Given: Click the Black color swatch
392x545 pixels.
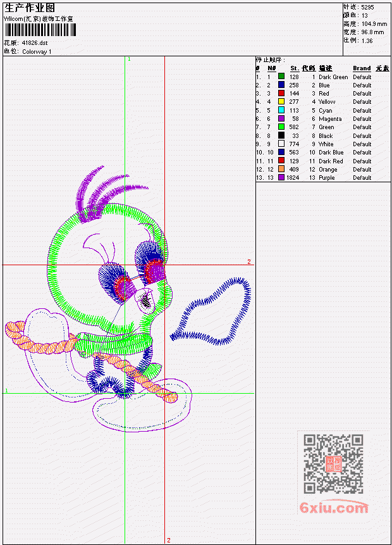Looking at the screenshot, I should point(281,135).
